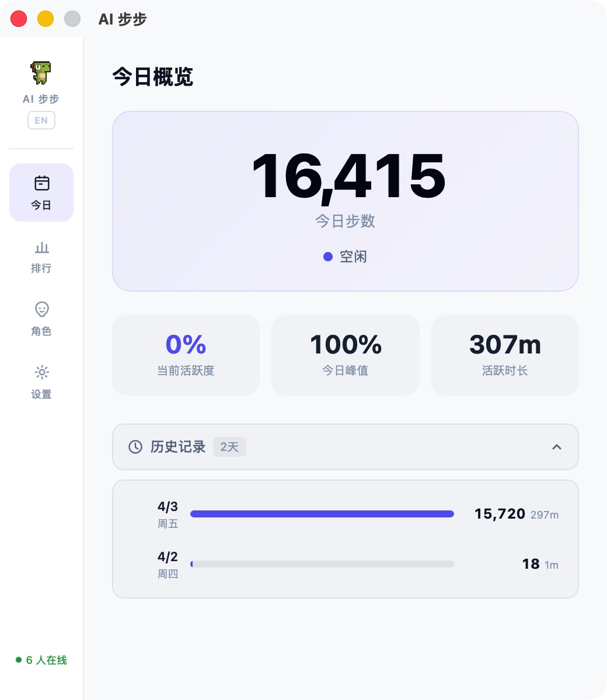Collapse the 历史记录 section with the chevron
The height and width of the screenshot is (700, 607).
tap(557, 447)
